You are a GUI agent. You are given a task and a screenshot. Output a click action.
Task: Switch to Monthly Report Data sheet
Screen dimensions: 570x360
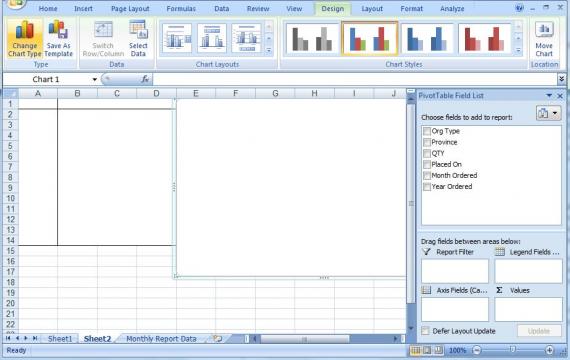(x=161, y=339)
